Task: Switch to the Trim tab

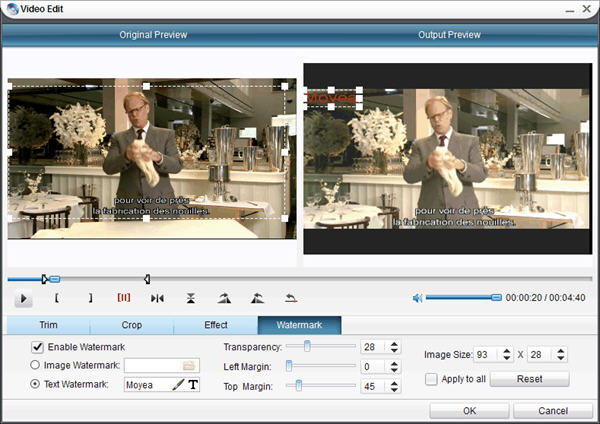Action: point(48,325)
